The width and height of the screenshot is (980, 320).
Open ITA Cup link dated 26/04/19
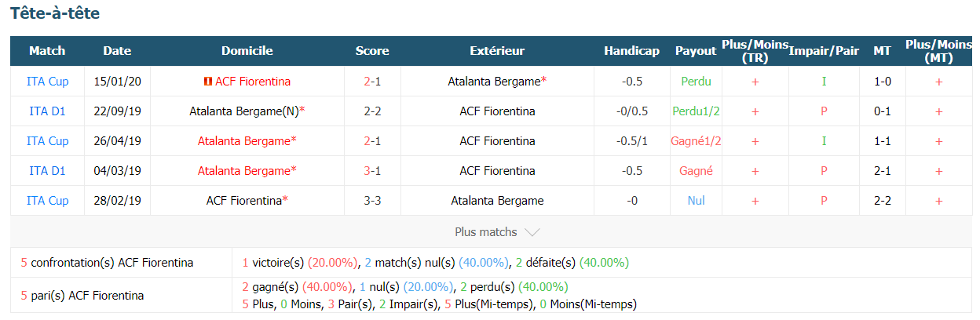click(x=47, y=141)
